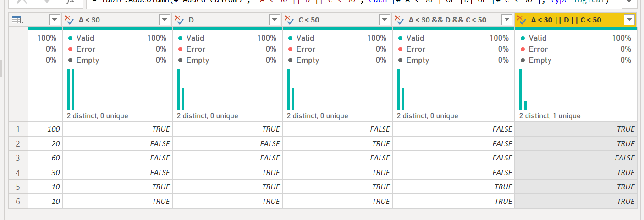Select row number 6
644x220 pixels.
pyautogui.click(x=18, y=201)
